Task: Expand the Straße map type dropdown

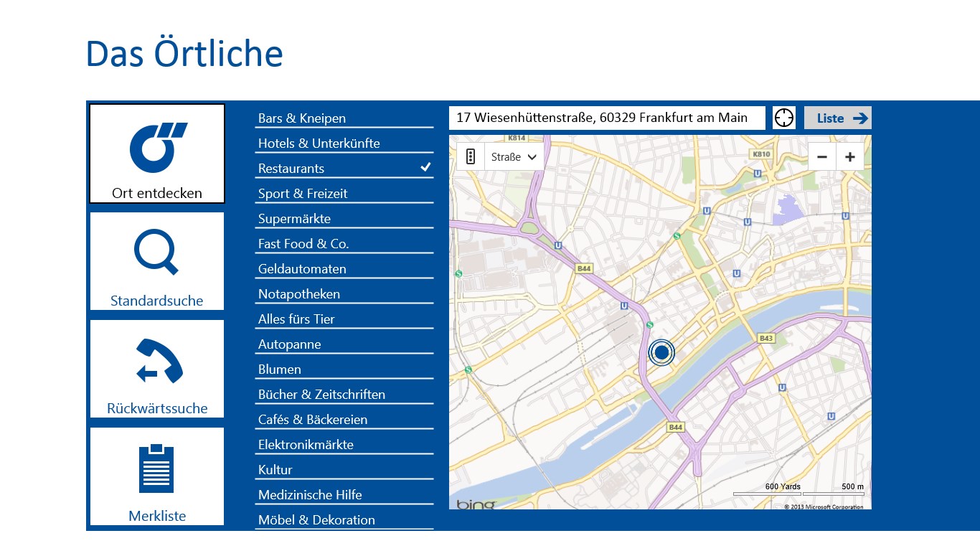Action: (x=514, y=156)
